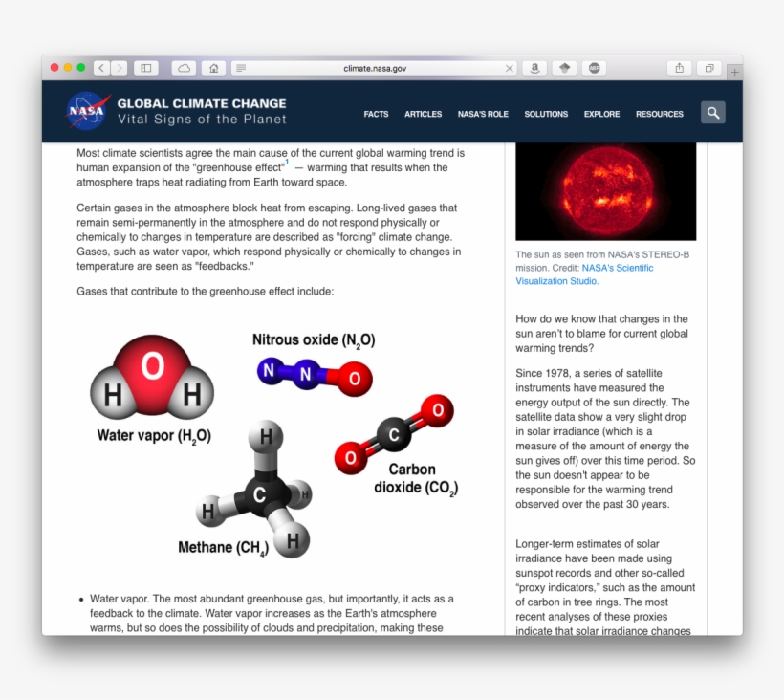The height and width of the screenshot is (700, 784).
Task: Select the Home icon in the browser toolbar
Action: point(213,68)
